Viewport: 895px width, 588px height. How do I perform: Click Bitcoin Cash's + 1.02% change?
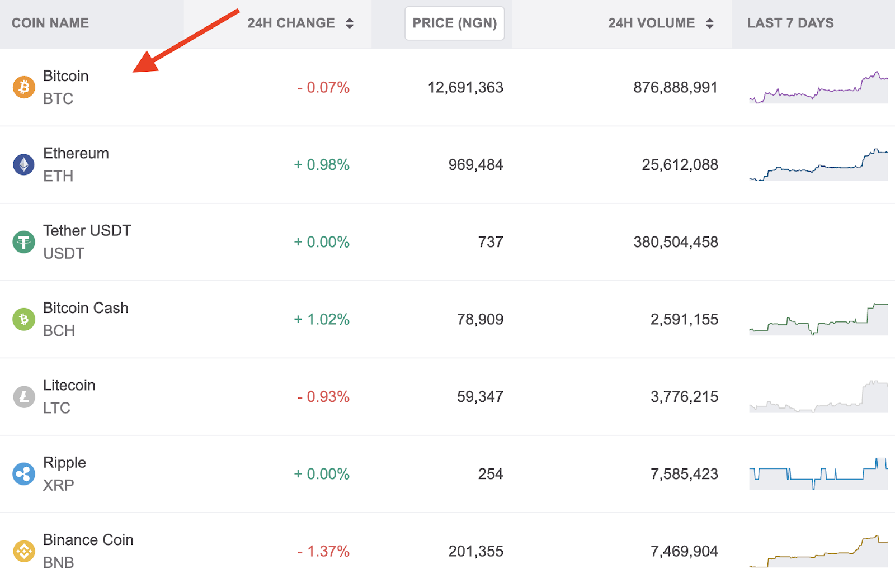click(x=322, y=320)
